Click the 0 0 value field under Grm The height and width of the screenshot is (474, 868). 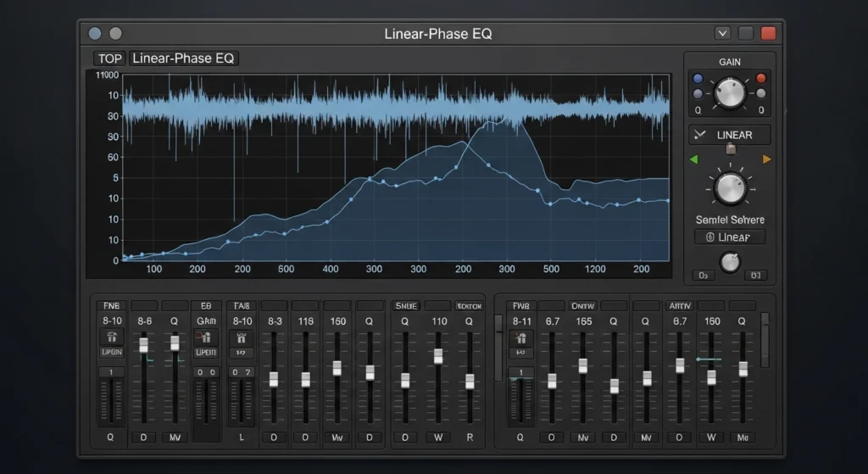[206, 372]
